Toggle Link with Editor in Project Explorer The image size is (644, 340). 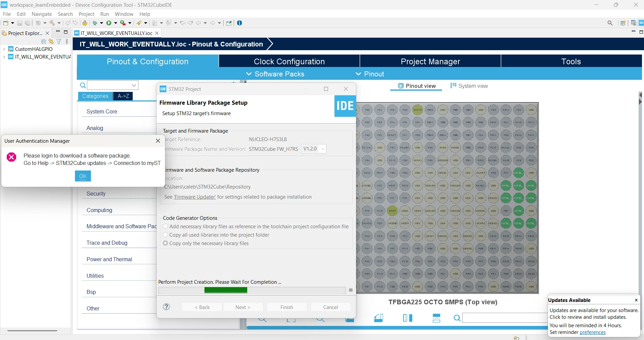coord(51,41)
